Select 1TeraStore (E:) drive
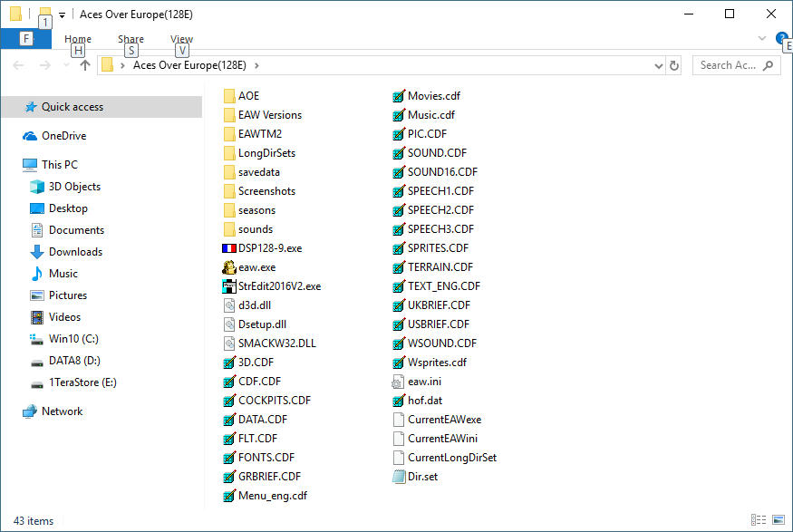 82,382
